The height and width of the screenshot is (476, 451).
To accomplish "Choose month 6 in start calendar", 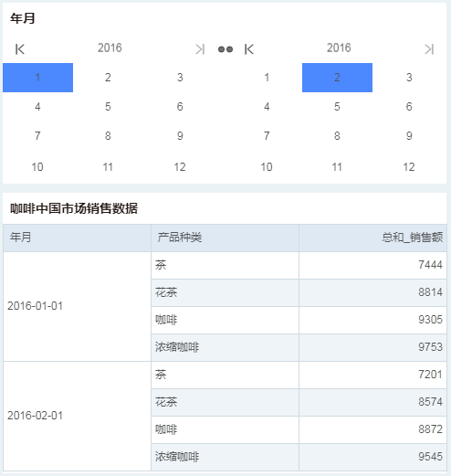I will tap(180, 107).
